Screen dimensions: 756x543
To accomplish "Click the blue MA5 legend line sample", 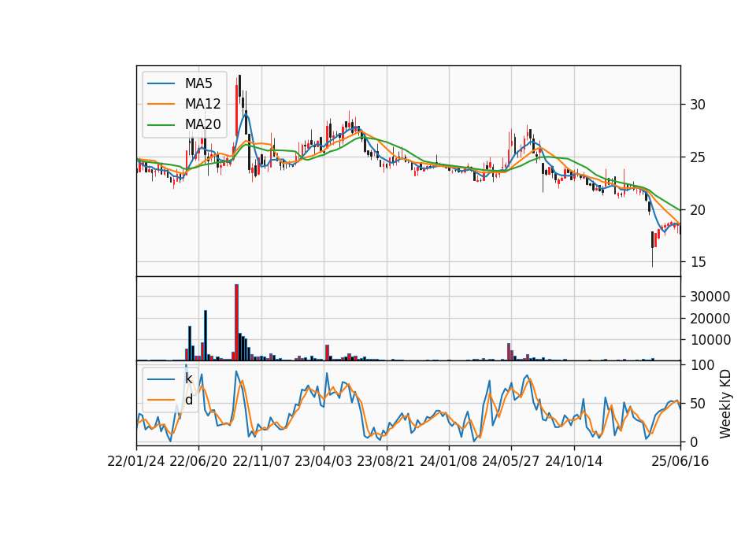I will click(x=161, y=83).
